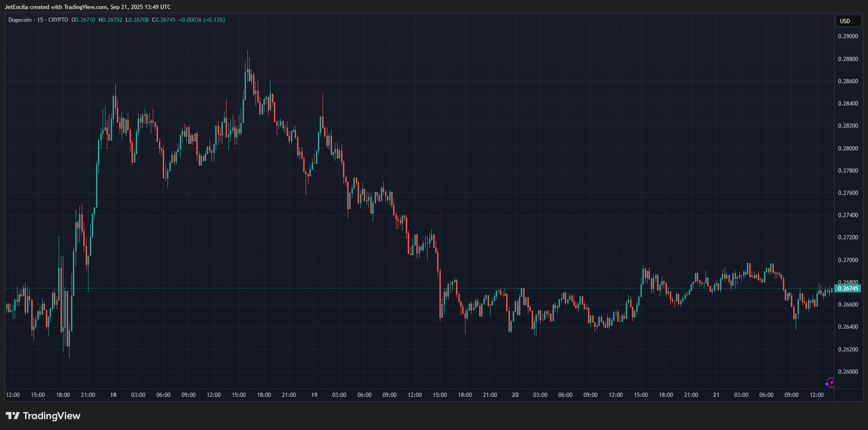This screenshot has height=430, width=868.
Task: Click the 0.26000 price axis label
Action: 848,372
